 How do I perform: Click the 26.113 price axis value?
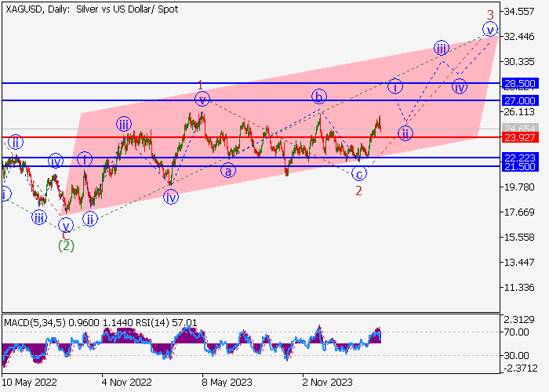[519, 112]
